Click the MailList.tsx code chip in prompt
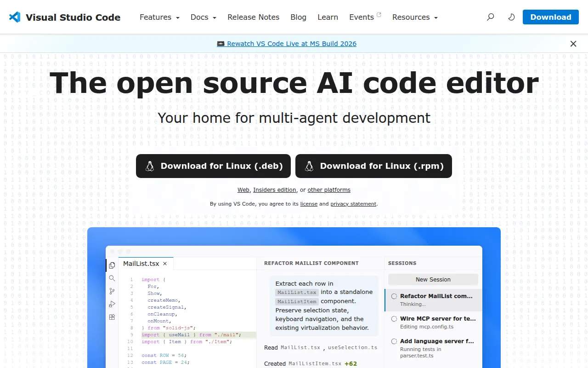 pos(297,293)
